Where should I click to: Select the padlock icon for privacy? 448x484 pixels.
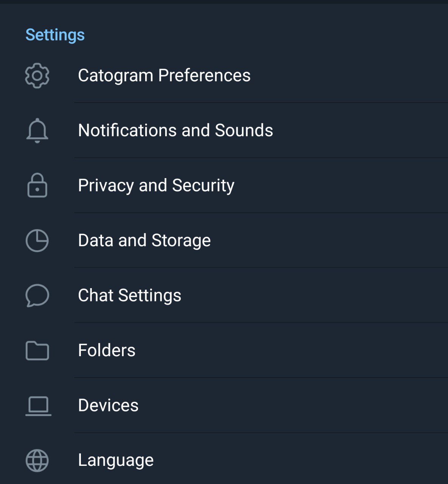coord(37,185)
